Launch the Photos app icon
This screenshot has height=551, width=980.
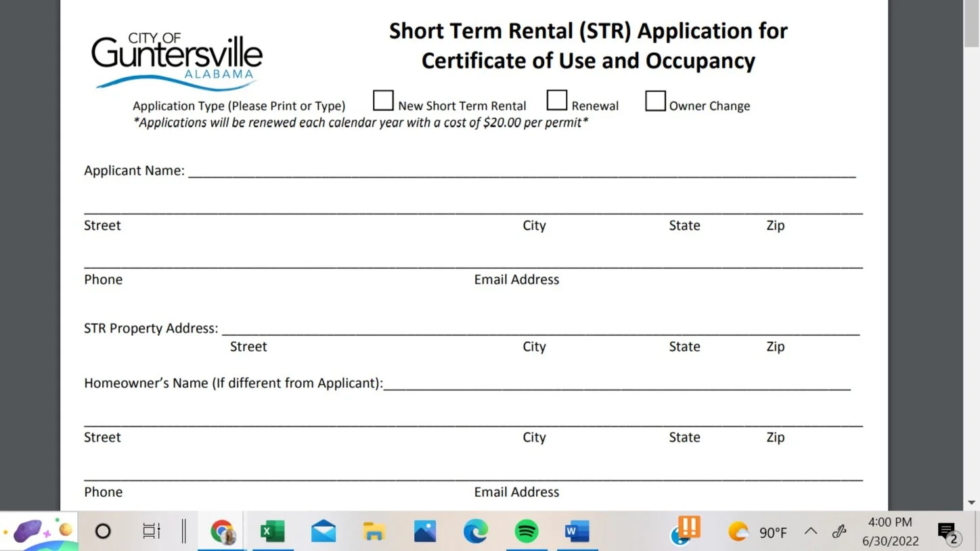click(x=425, y=532)
